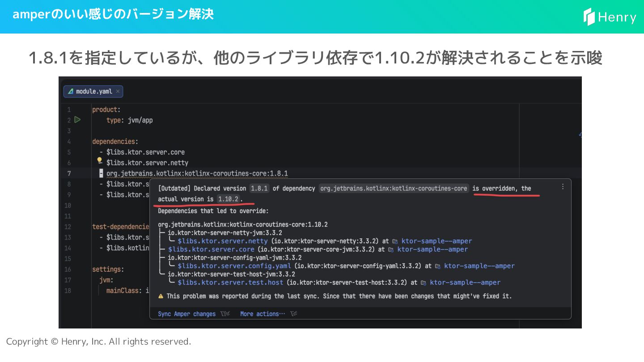Open ktor-sample--amper link after ktor-server-netty
This screenshot has width=644, height=362.
click(436, 241)
